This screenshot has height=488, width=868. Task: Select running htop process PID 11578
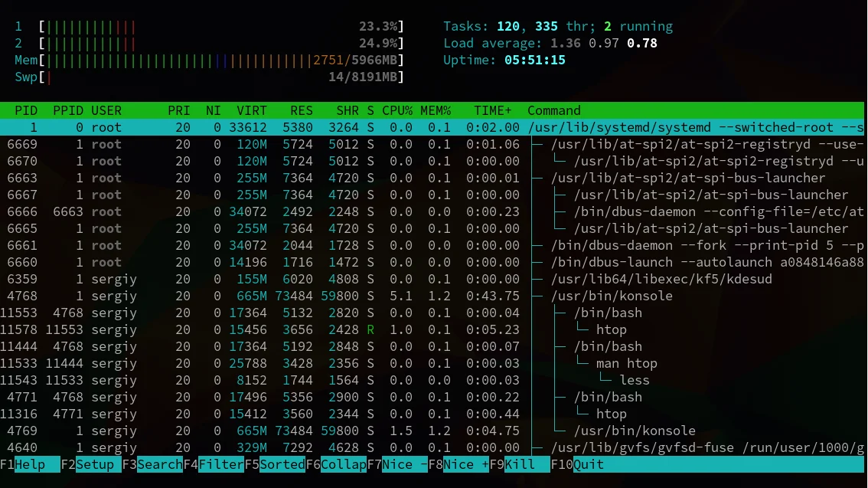click(x=432, y=329)
